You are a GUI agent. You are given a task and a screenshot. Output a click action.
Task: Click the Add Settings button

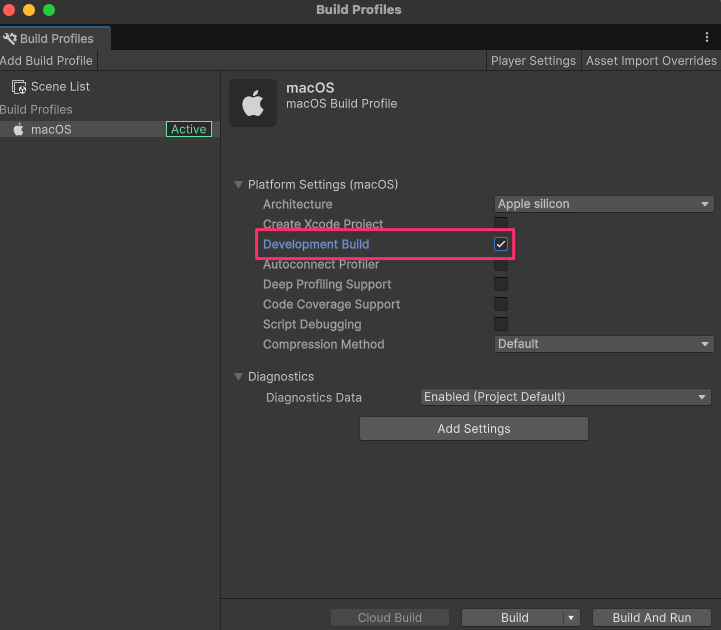click(474, 429)
